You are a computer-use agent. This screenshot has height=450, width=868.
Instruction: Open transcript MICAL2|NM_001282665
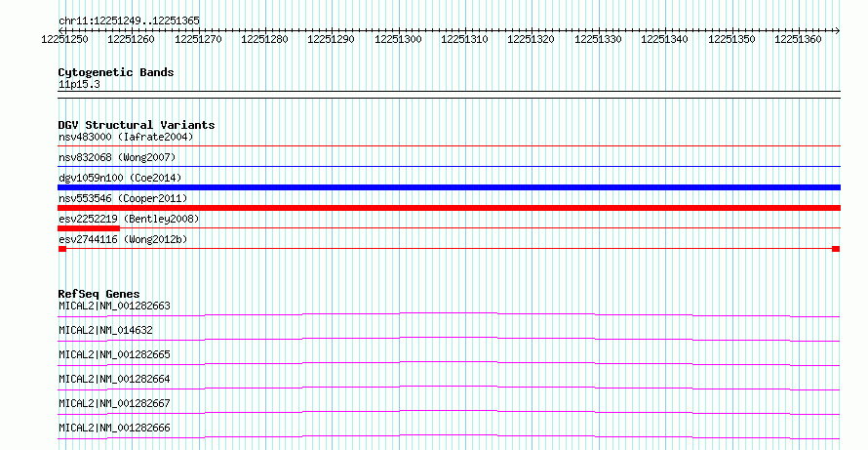pyautogui.click(x=114, y=354)
